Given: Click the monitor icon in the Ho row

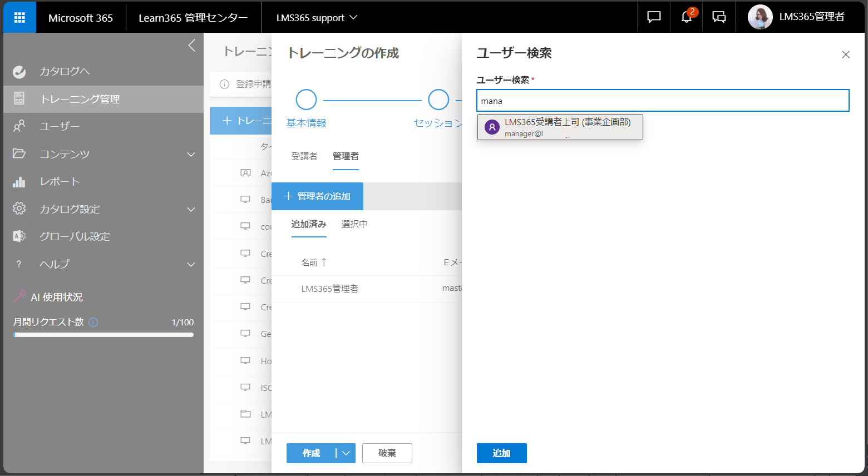Looking at the screenshot, I should pyautogui.click(x=245, y=360).
